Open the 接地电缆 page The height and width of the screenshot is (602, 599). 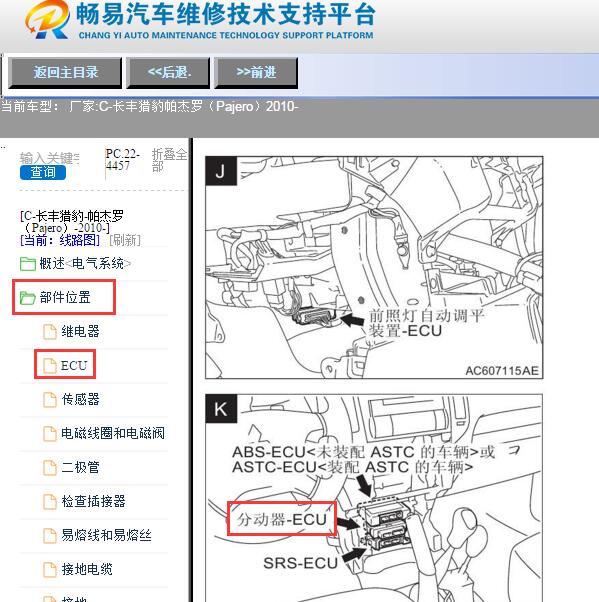tap(87, 569)
